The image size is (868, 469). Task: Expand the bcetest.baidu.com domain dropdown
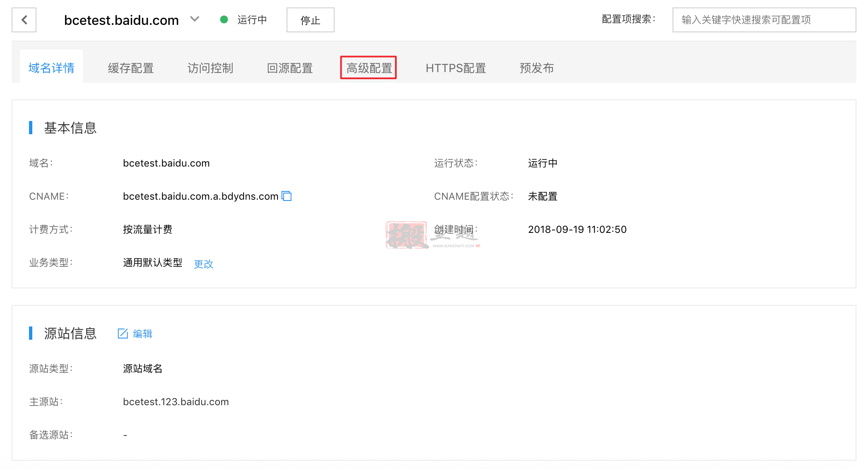(x=195, y=19)
